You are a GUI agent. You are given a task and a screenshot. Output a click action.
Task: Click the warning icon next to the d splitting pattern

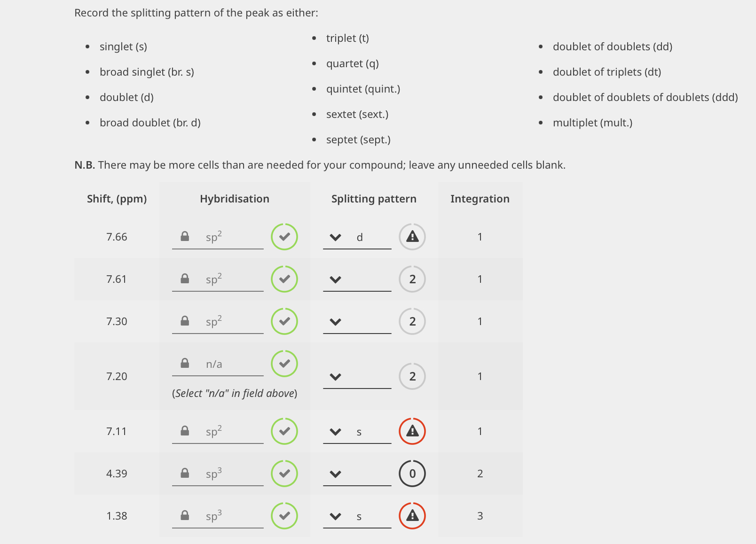412,237
